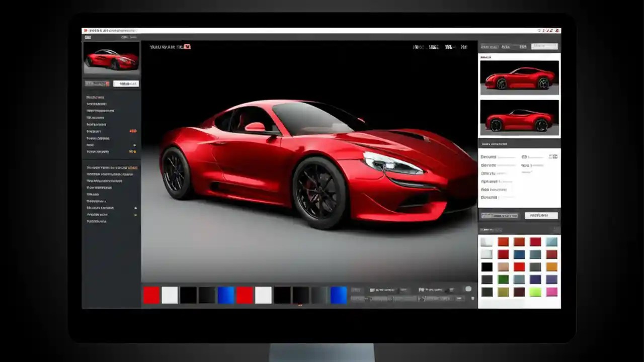644x362 pixels.
Task: Click the red app logo in the top-left corner
Action: (x=86, y=31)
